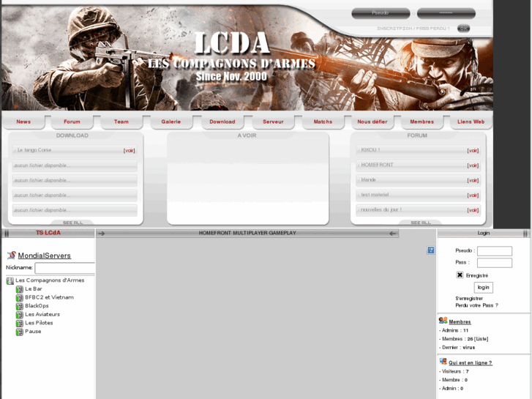Select Les Compagnons d'Armes tree entry
Viewport: 532px width, 399px height.
[x=50, y=280]
